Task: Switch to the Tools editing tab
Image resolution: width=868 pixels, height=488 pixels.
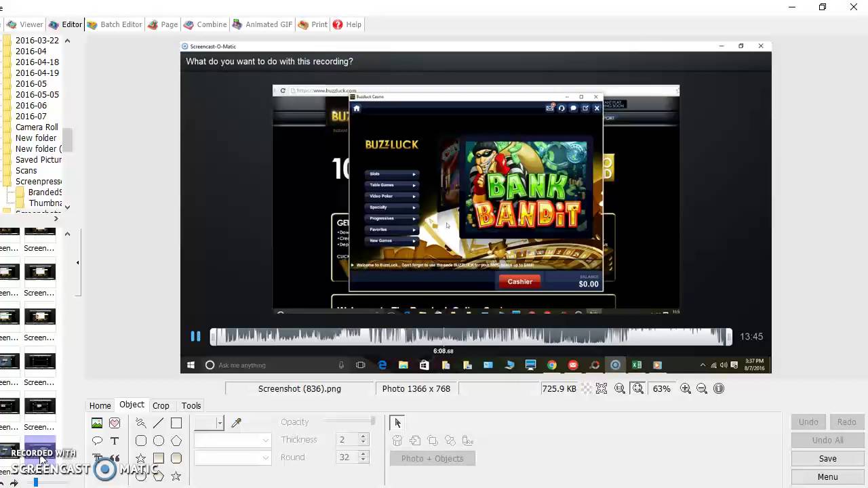Action: [x=191, y=405]
